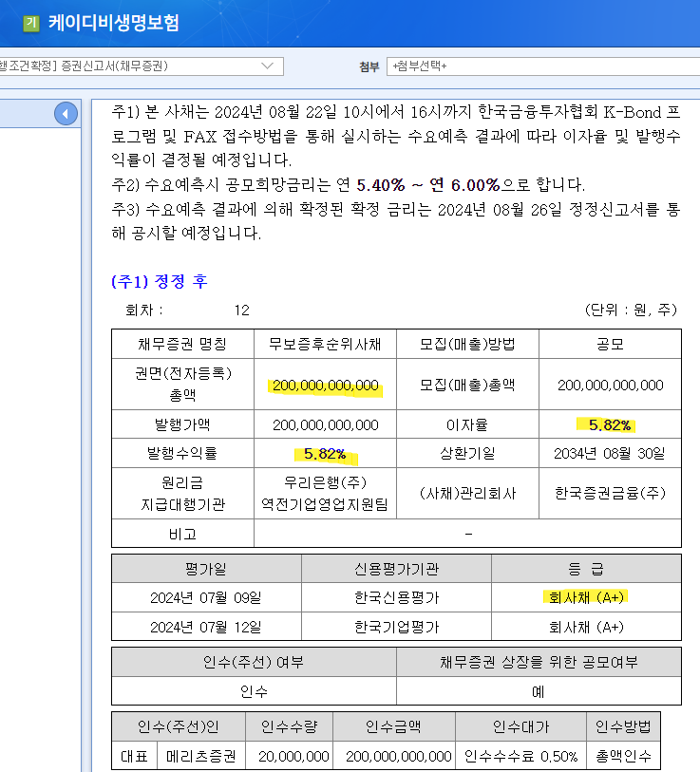Click highlighted 200,000,000,000 권면총액 value
Viewport: 700px width, 772px height.
pyautogui.click(x=325, y=386)
